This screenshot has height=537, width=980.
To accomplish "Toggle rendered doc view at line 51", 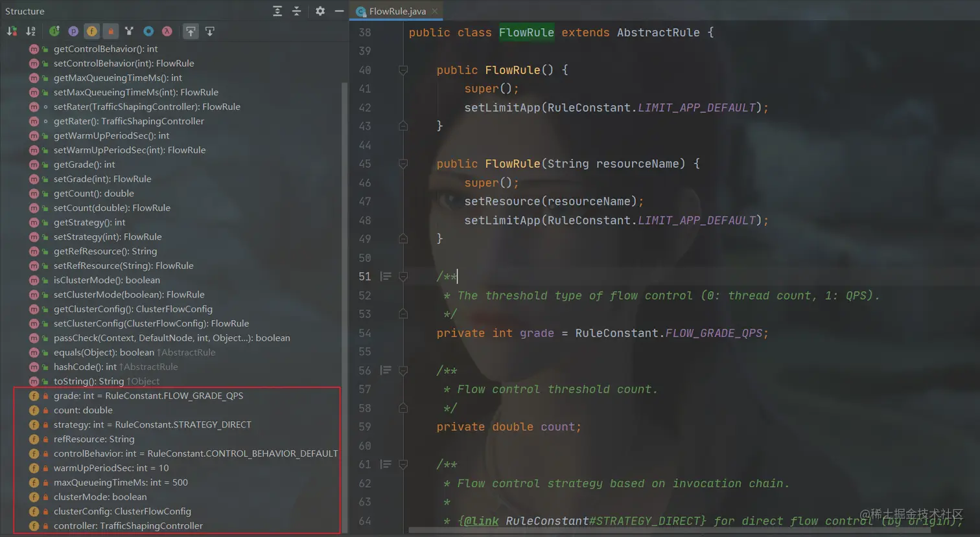I will pyautogui.click(x=386, y=277).
